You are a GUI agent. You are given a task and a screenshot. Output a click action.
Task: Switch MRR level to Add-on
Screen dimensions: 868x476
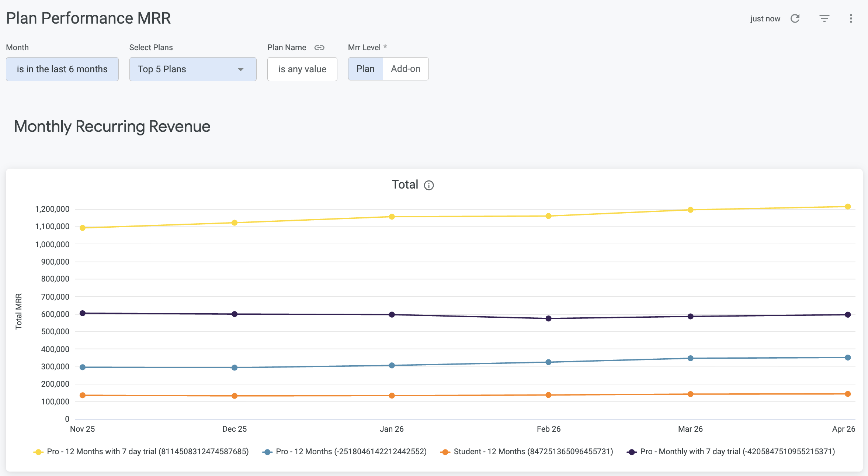coord(406,69)
